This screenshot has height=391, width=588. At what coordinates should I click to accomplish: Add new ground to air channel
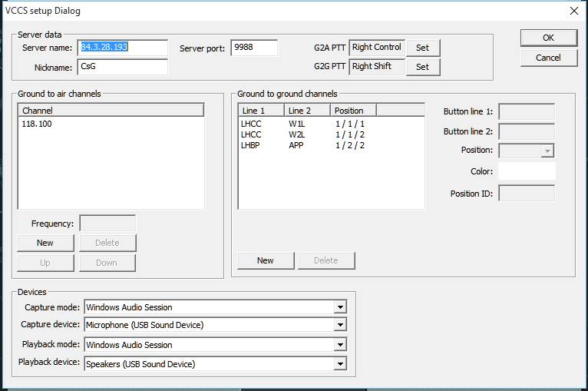(45, 243)
